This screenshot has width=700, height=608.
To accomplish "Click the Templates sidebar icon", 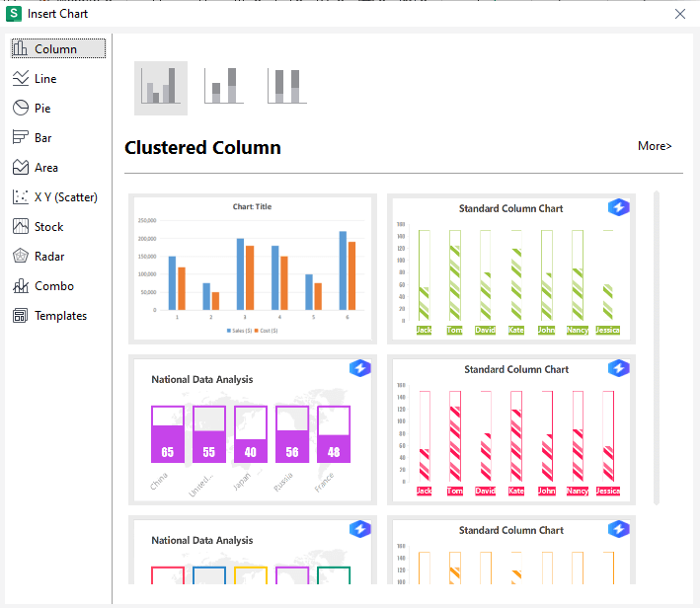I will pos(21,315).
